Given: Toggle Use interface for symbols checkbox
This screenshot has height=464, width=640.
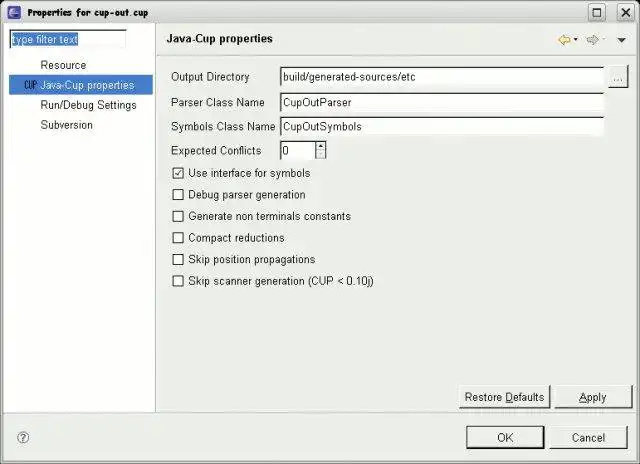Looking at the screenshot, I should 178,173.
